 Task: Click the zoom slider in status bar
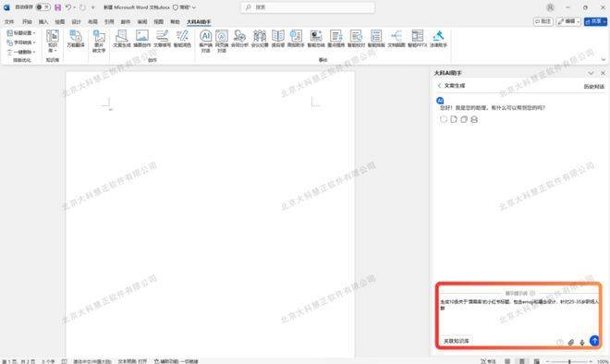click(x=569, y=361)
